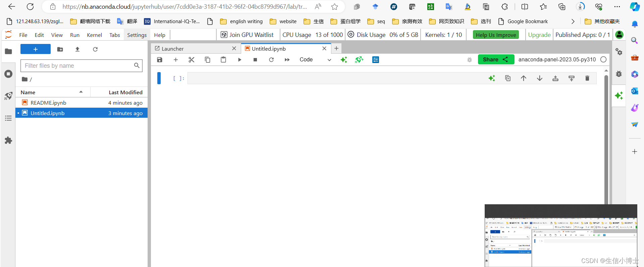
Task: Open the Run menu
Action: click(75, 35)
